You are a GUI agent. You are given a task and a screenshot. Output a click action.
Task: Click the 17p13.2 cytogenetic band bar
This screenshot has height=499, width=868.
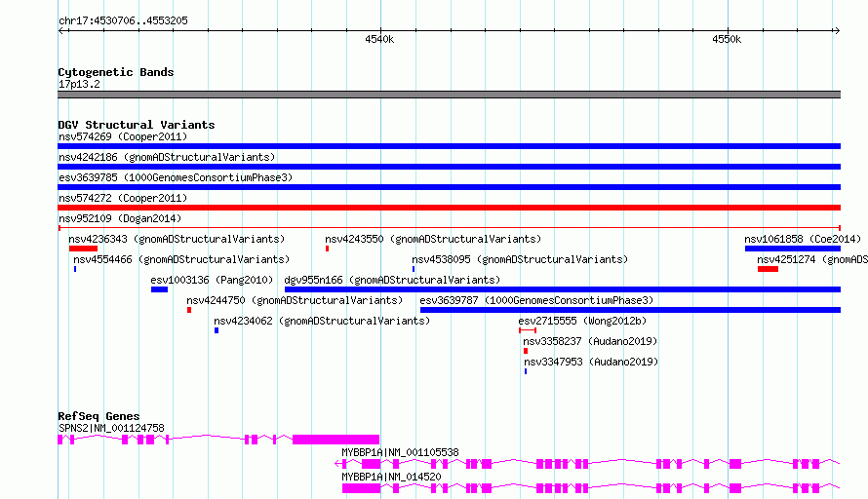(x=449, y=95)
